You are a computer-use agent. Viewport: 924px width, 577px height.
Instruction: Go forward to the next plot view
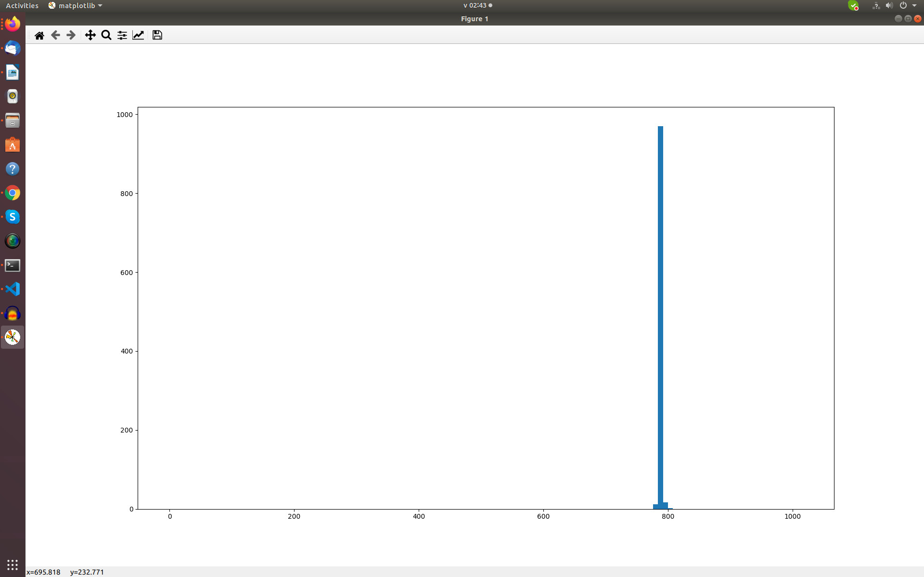pyautogui.click(x=71, y=35)
